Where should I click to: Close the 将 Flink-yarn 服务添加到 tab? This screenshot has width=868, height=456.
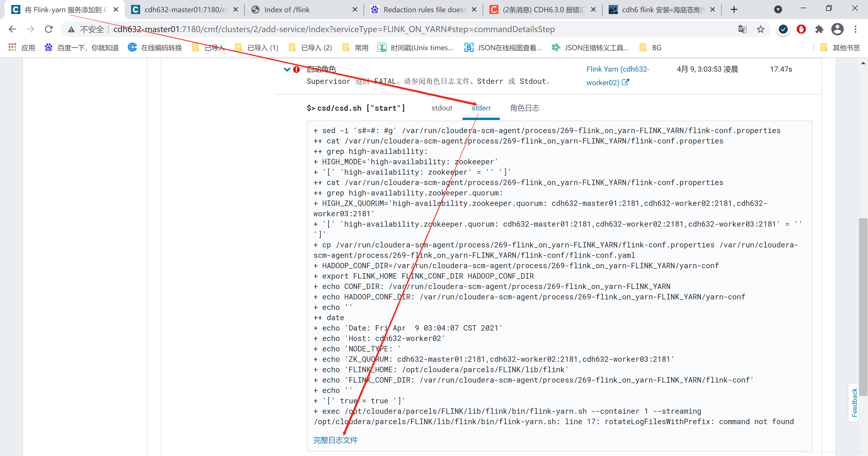pyautogui.click(x=116, y=9)
